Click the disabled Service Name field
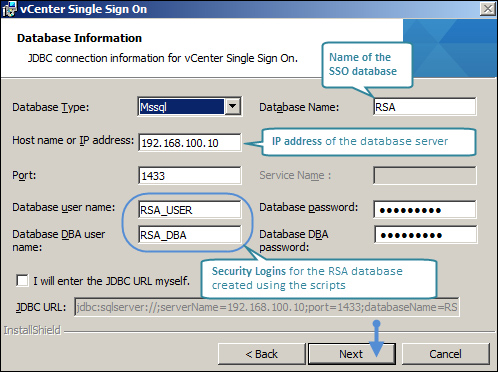This screenshot has height=372, width=498. pos(425,176)
